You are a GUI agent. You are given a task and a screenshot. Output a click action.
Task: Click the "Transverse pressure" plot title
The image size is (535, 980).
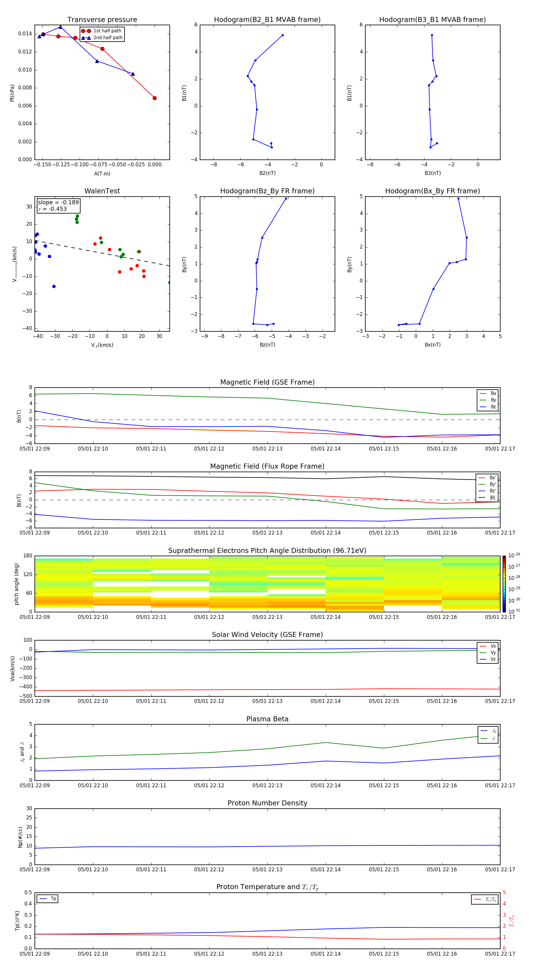click(x=102, y=19)
